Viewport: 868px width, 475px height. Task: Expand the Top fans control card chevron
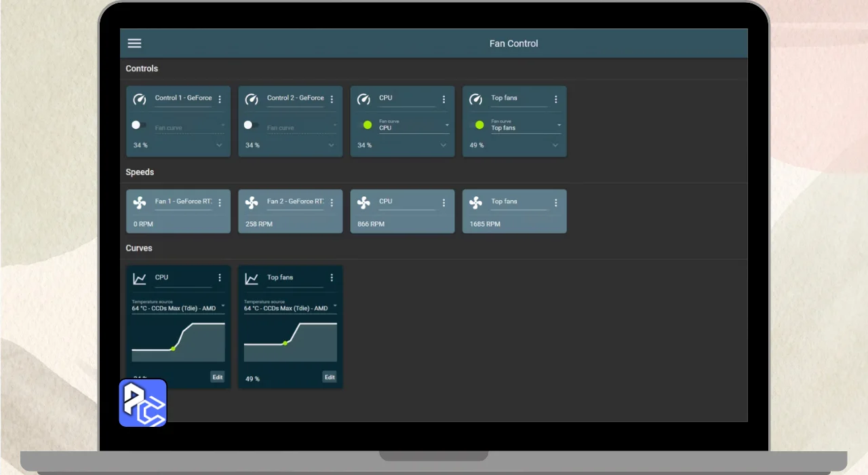(x=555, y=145)
